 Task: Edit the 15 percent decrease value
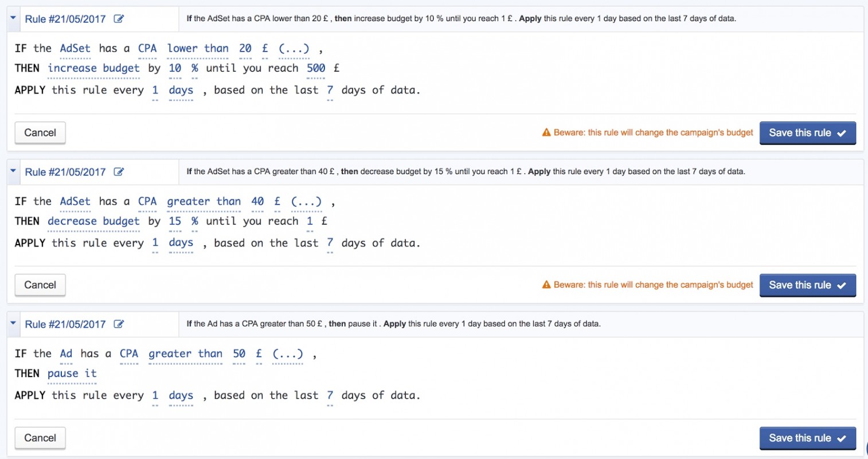(x=175, y=222)
